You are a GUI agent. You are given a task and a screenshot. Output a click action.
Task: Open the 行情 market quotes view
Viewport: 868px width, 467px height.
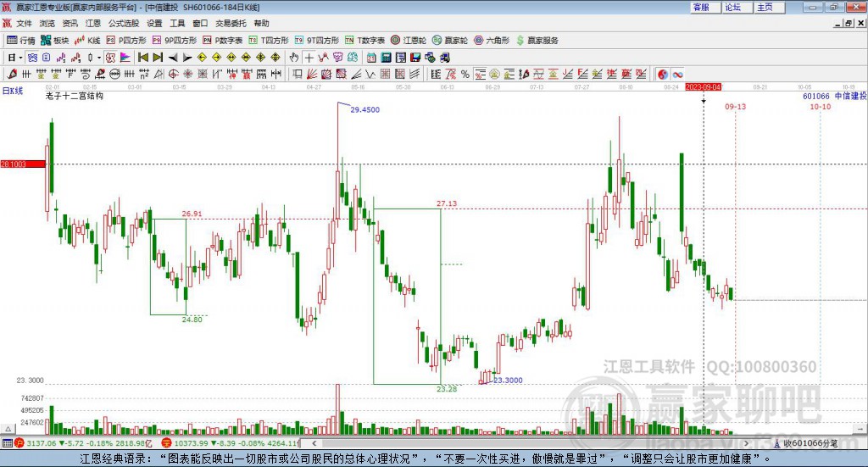click(x=20, y=41)
